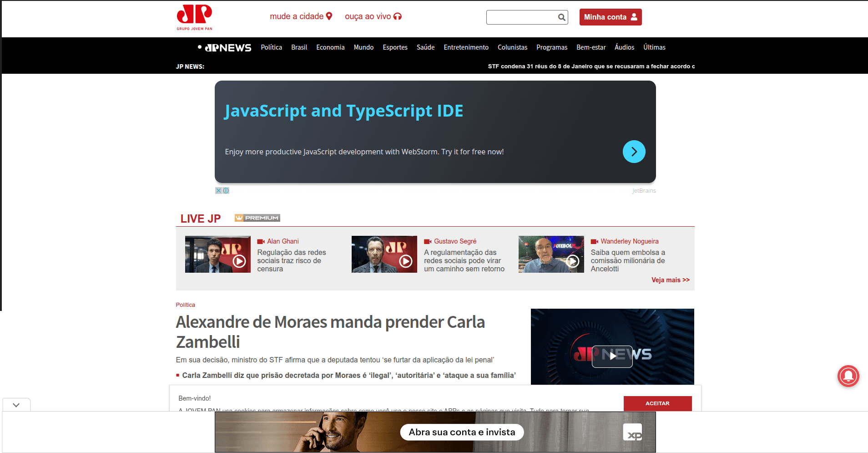Click camera icon next to Alan Ghani
The width and height of the screenshot is (868, 453).
261,242
